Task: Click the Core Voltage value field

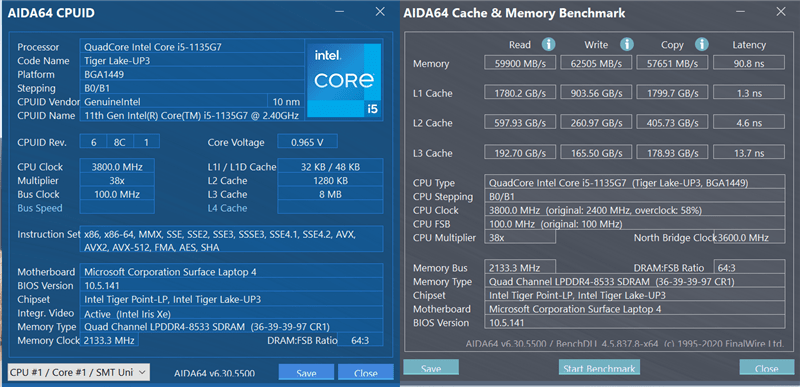Action: click(x=307, y=142)
